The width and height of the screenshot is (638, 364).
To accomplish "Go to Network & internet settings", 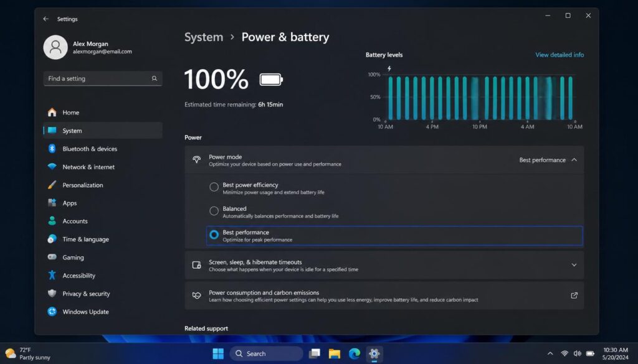I will pyautogui.click(x=103, y=167).
